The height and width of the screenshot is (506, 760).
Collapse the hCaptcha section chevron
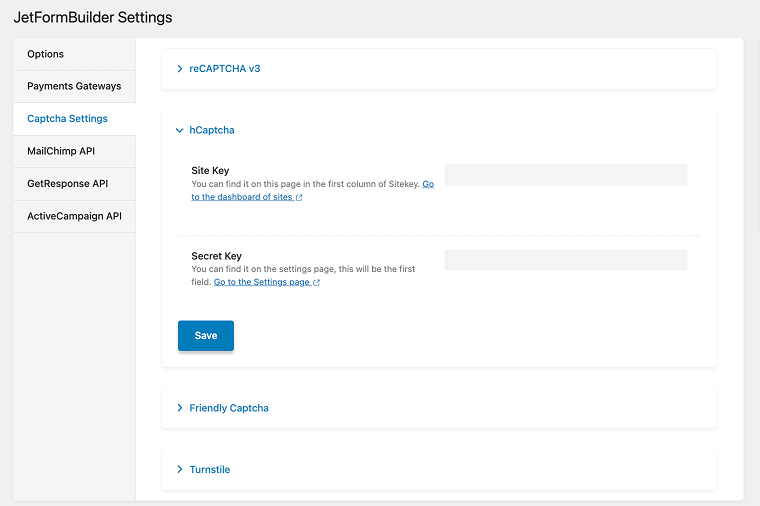point(179,130)
